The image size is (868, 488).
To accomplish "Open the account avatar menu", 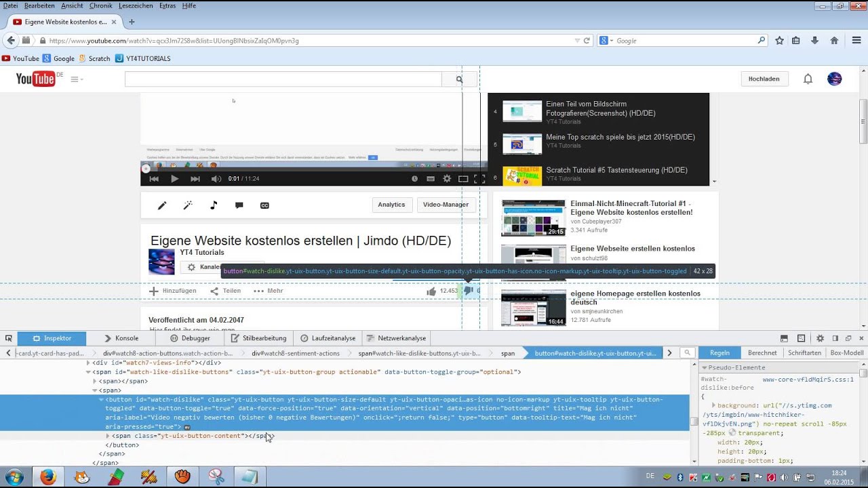I will (835, 79).
